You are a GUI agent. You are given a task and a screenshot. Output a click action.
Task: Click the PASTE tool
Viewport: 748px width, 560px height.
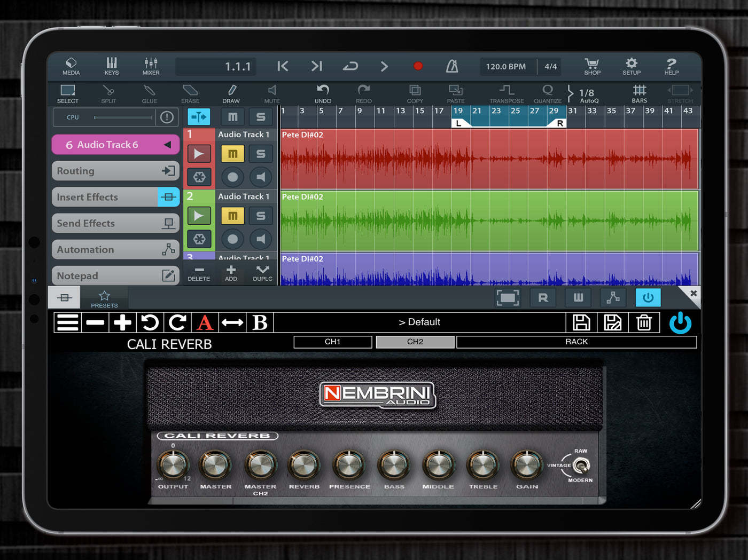[456, 94]
